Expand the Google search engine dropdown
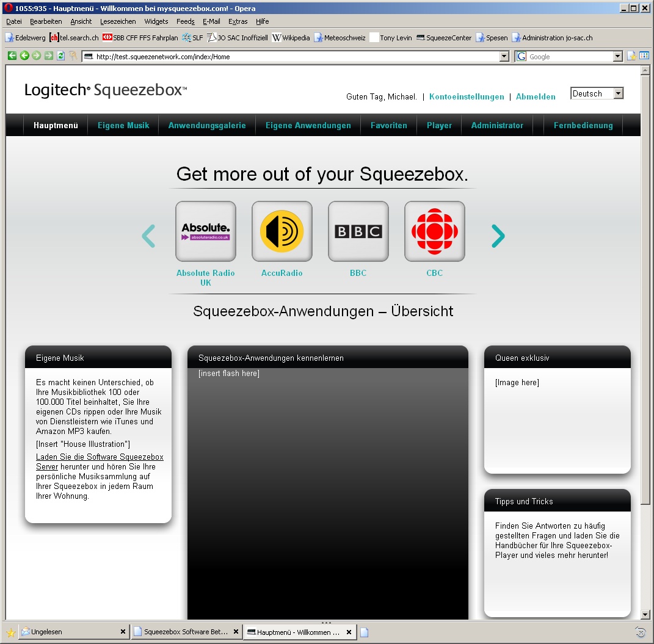The image size is (654, 644). (617, 57)
